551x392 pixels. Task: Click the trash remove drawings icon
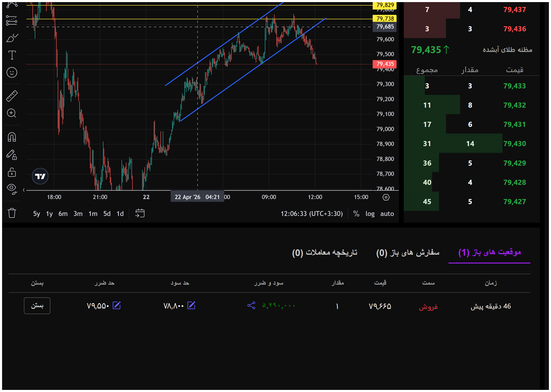click(12, 213)
